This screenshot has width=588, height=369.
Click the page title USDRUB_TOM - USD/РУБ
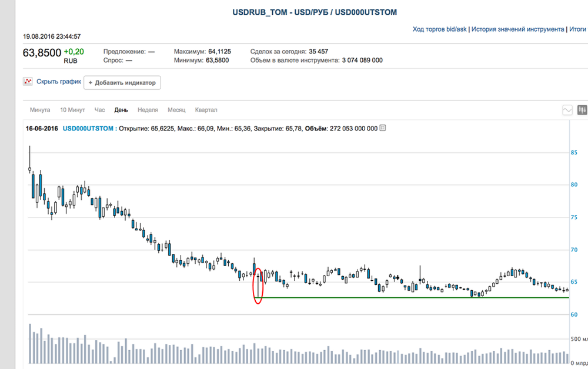click(x=314, y=12)
